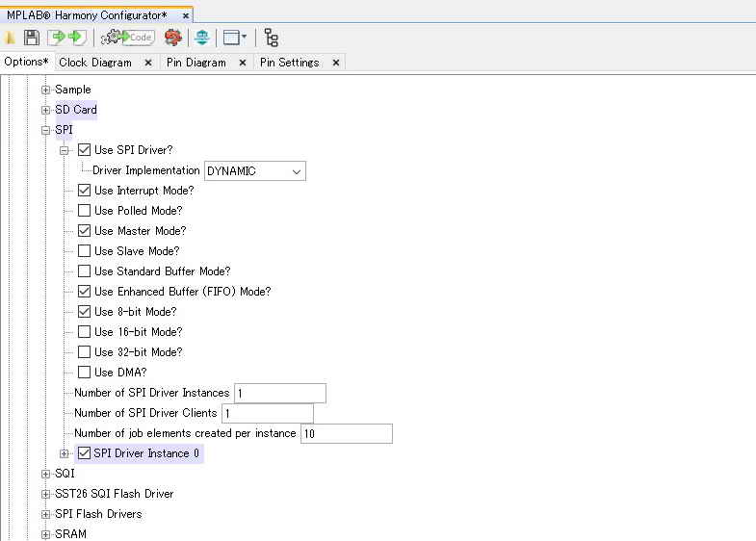
Task: Collapse the Use SPI Driver node
Action: (x=64, y=150)
